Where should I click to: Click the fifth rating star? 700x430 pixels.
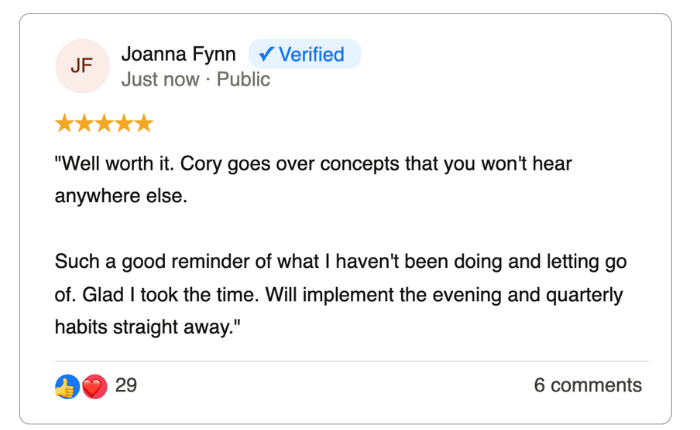click(x=143, y=123)
